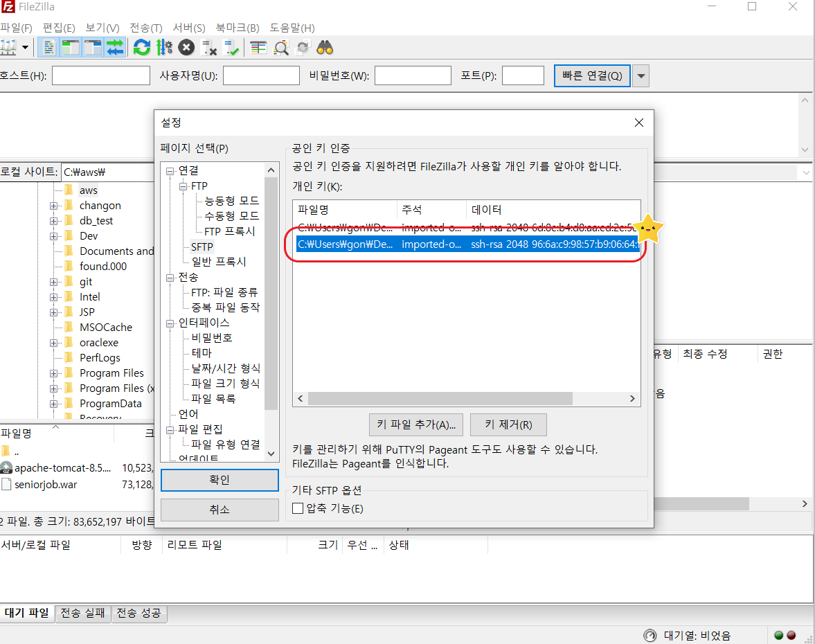Switch to the 전송 성공 tab

click(x=138, y=614)
